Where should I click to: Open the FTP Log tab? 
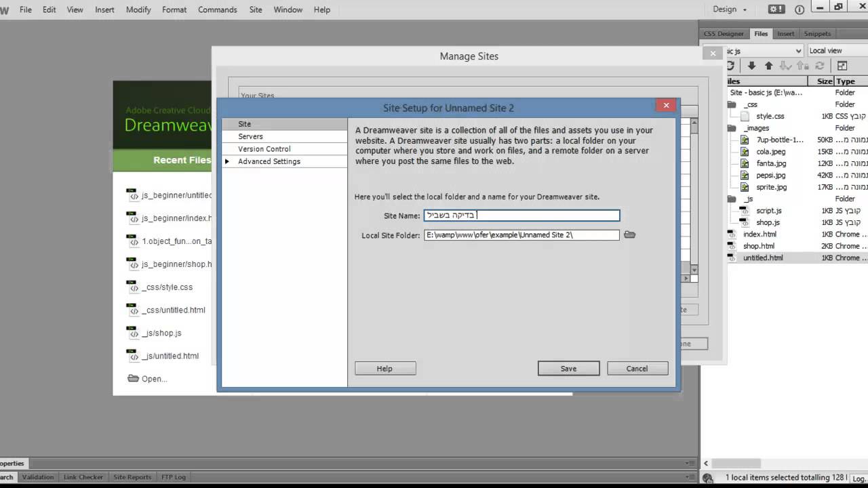[174, 477]
